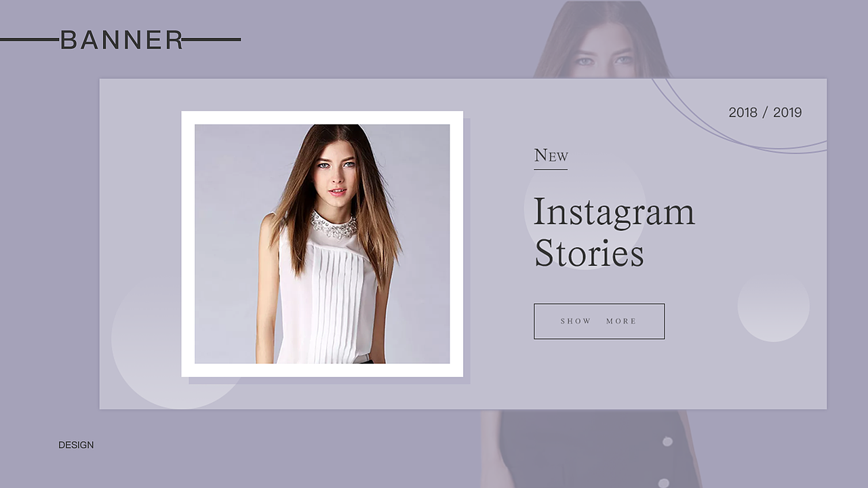The image size is (868, 488).
Task: Click the DESIGN label at bottom left
Action: click(76, 445)
